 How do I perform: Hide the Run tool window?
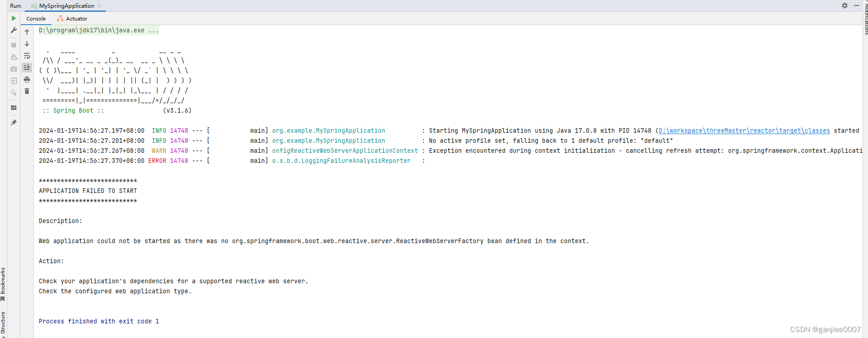click(857, 5)
